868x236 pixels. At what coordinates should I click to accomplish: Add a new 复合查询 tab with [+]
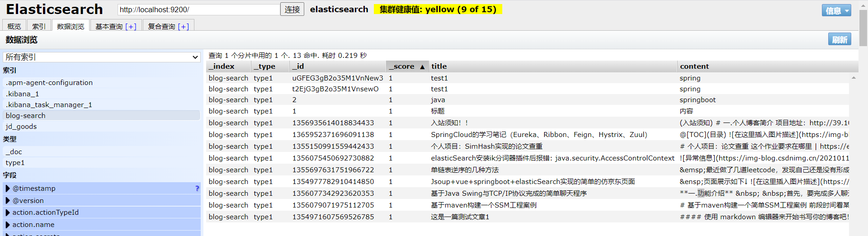184,27
